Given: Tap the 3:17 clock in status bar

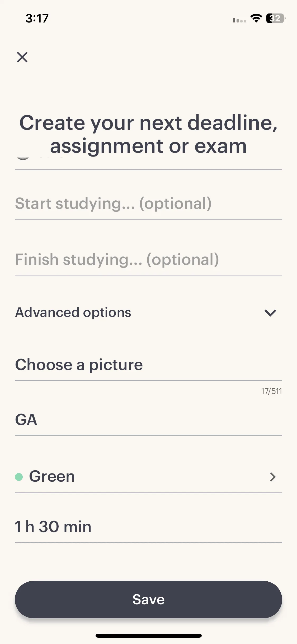Looking at the screenshot, I should pyautogui.click(x=37, y=19).
